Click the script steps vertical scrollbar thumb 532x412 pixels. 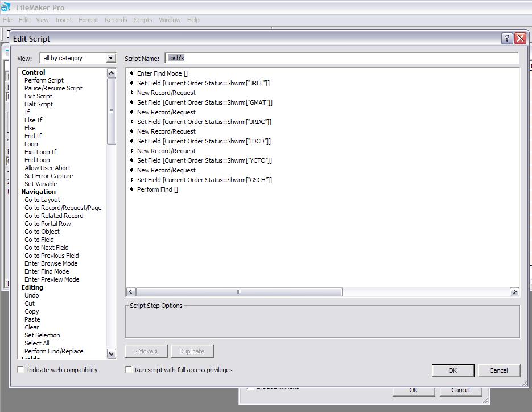point(111,112)
